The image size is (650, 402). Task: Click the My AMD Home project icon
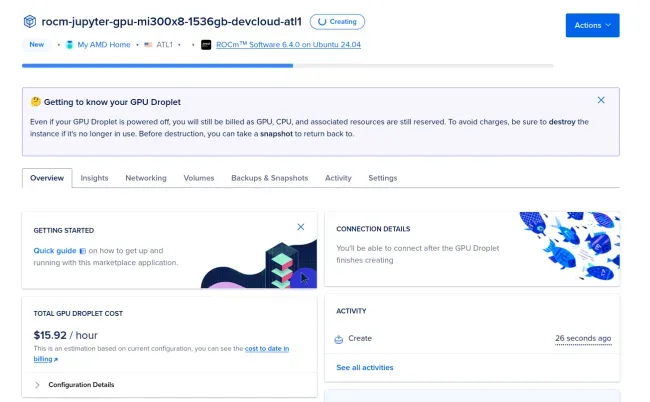70,45
